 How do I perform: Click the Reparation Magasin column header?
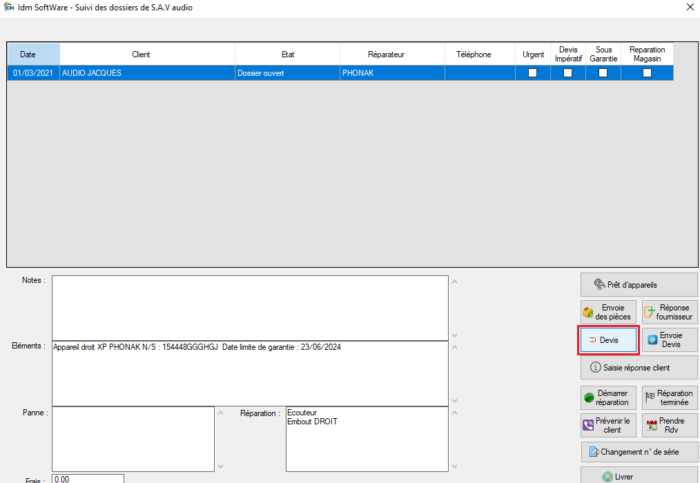(x=647, y=54)
